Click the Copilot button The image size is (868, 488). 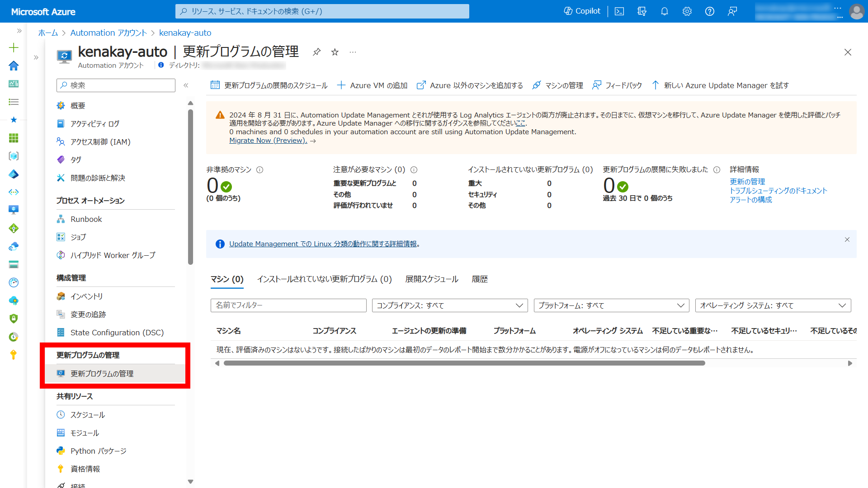coord(582,11)
